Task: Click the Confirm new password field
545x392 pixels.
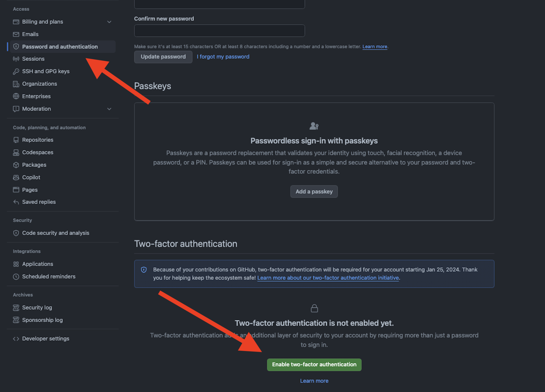Action: [x=219, y=31]
